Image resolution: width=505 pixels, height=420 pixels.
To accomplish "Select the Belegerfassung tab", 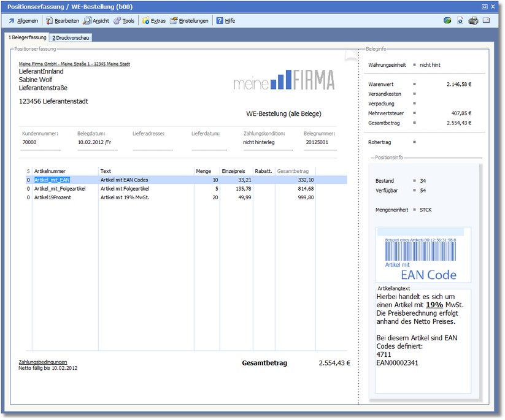I will click(x=27, y=38).
